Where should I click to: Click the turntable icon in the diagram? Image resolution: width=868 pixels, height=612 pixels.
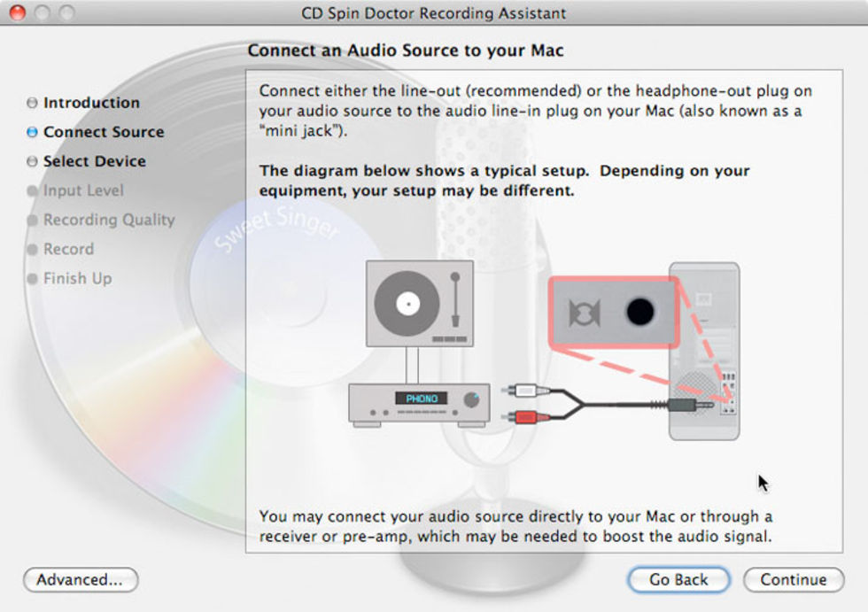tap(419, 303)
